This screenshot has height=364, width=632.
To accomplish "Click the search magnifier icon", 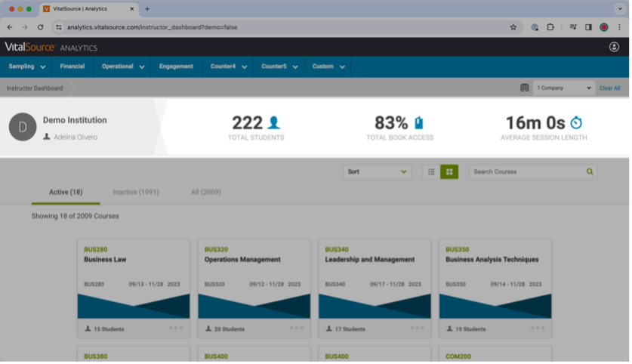I will click(590, 172).
